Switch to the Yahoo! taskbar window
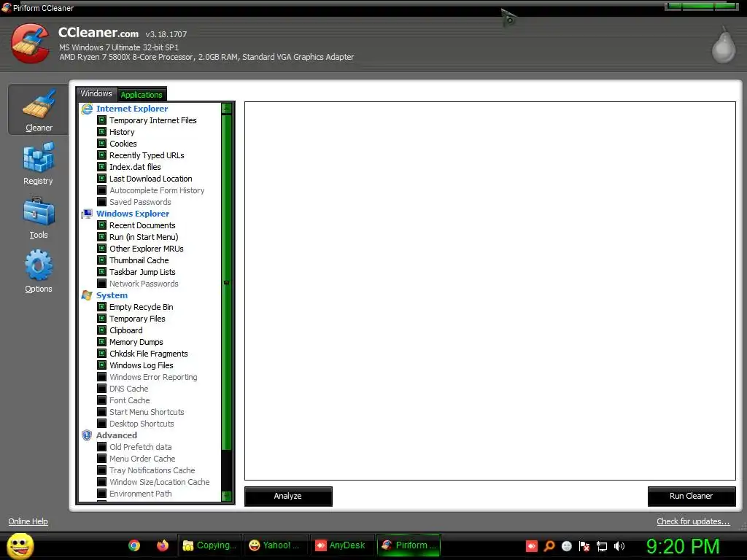 [x=275, y=545]
